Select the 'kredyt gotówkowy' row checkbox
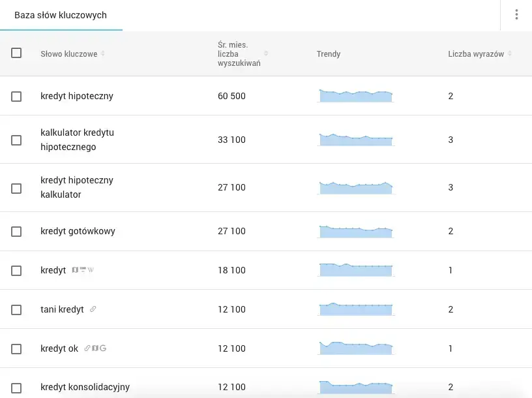Screen dimensions: 532x398 pos(16,232)
